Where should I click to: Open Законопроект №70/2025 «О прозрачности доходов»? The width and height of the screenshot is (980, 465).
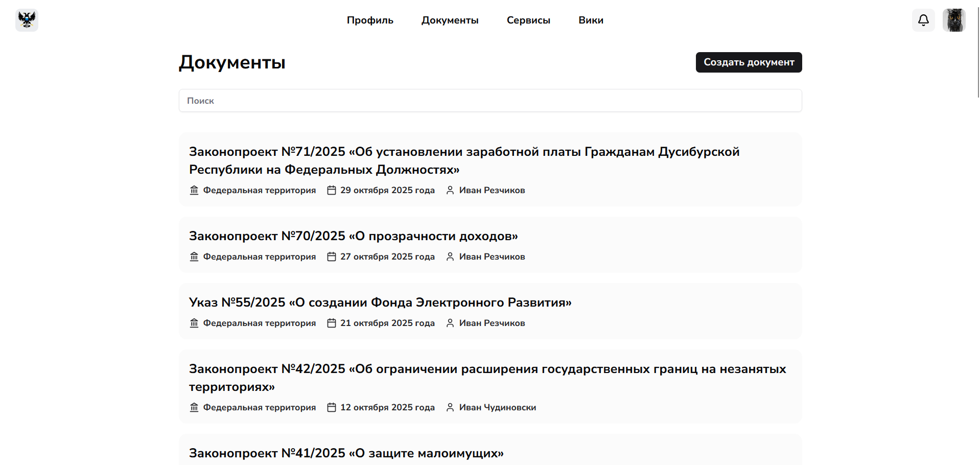353,236
